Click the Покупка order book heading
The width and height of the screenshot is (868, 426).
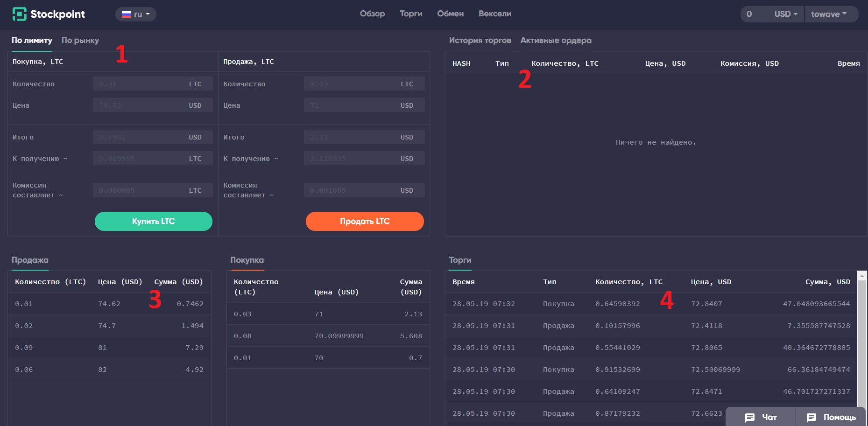247,260
